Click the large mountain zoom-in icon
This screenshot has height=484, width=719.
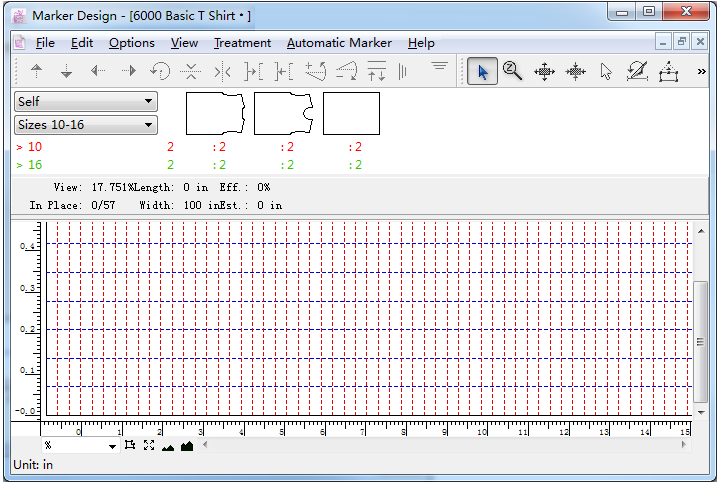pos(186,445)
